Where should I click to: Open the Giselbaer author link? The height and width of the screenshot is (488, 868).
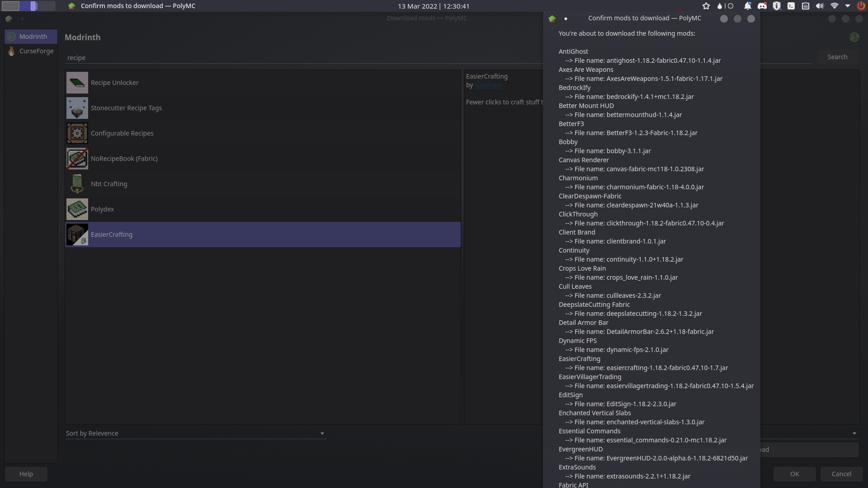coord(489,85)
